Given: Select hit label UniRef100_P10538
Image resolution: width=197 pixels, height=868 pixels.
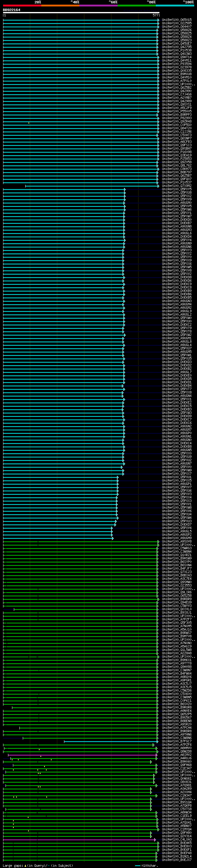Looking at the screenshot, I should (176, 50).
